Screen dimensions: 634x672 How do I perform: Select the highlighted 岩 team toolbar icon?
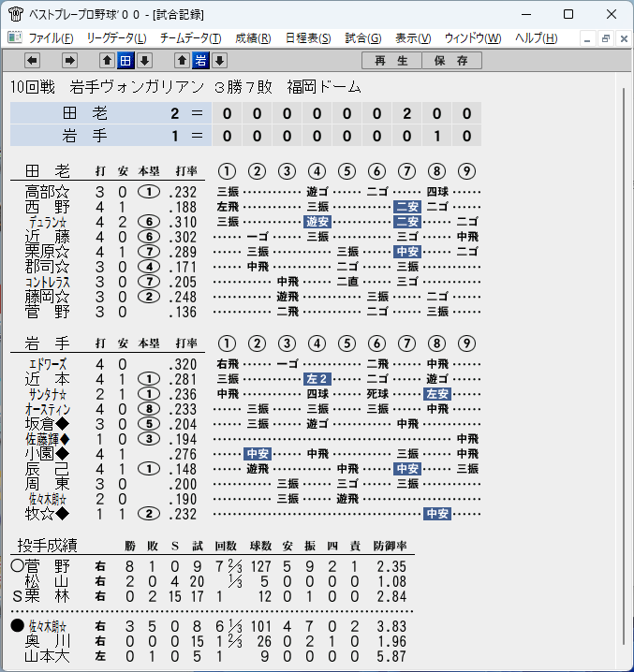[x=200, y=61]
